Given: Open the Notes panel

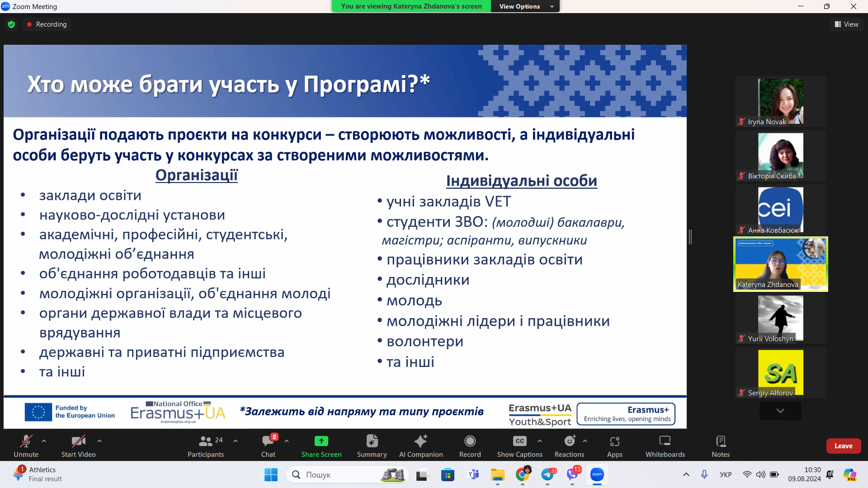Looking at the screenshot, I should pos(720,446).
